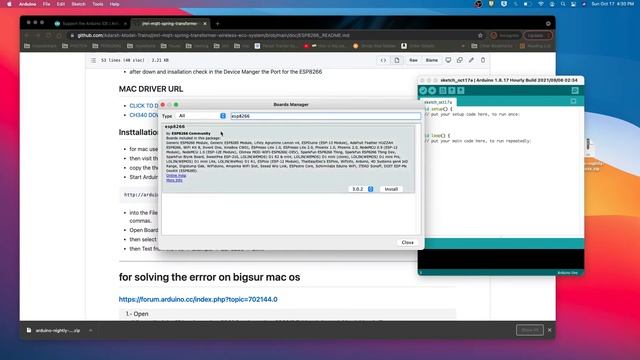Open the forum.arduino.cc topic 702144 link

click(198, 299)
